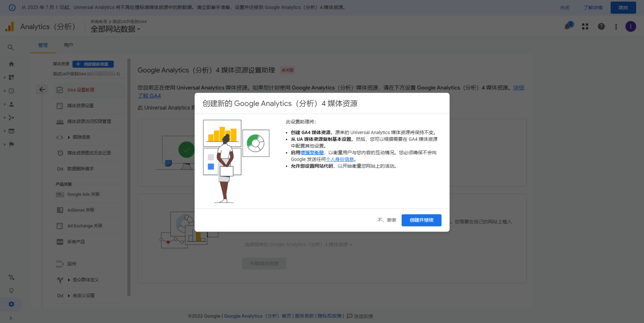
Task: Click the 未关联 status badge
Action: (x=288, y=70)
